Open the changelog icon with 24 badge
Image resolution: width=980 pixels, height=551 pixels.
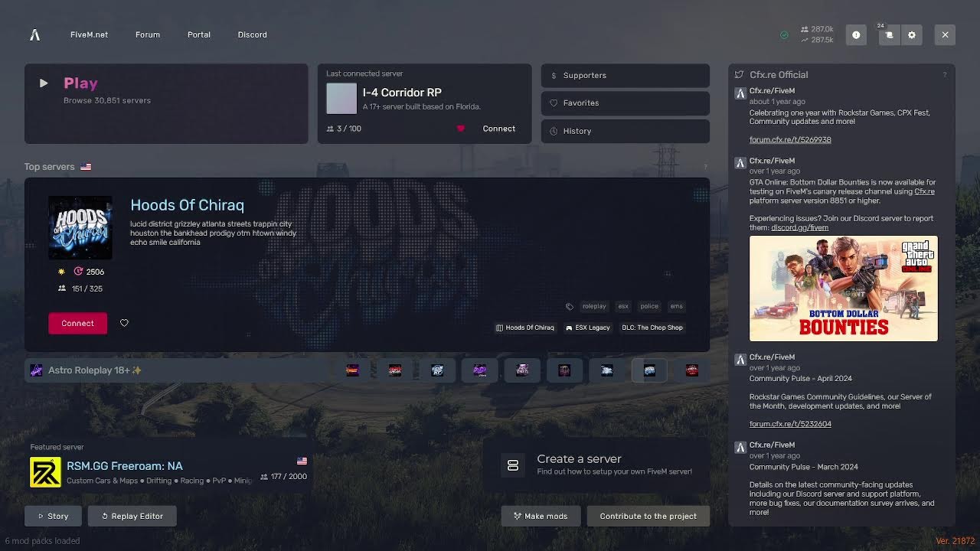click(x=889, y=35)
